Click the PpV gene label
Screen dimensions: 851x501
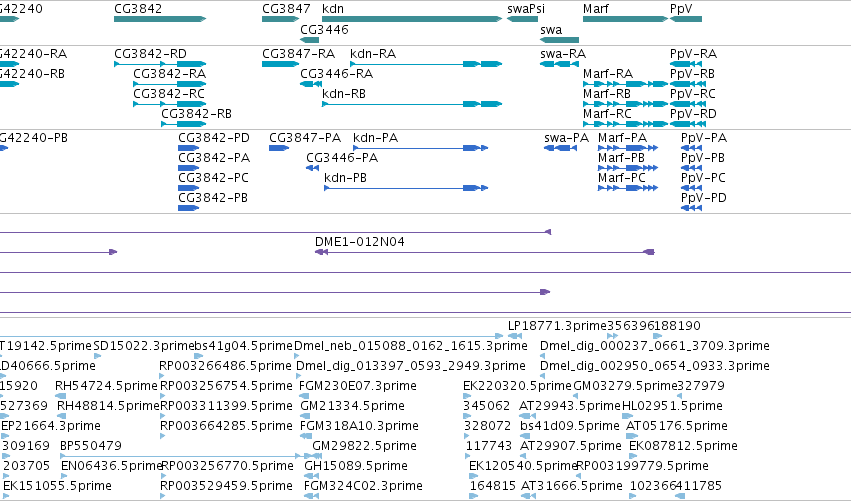pyautogui.click(x=681, y=9)
